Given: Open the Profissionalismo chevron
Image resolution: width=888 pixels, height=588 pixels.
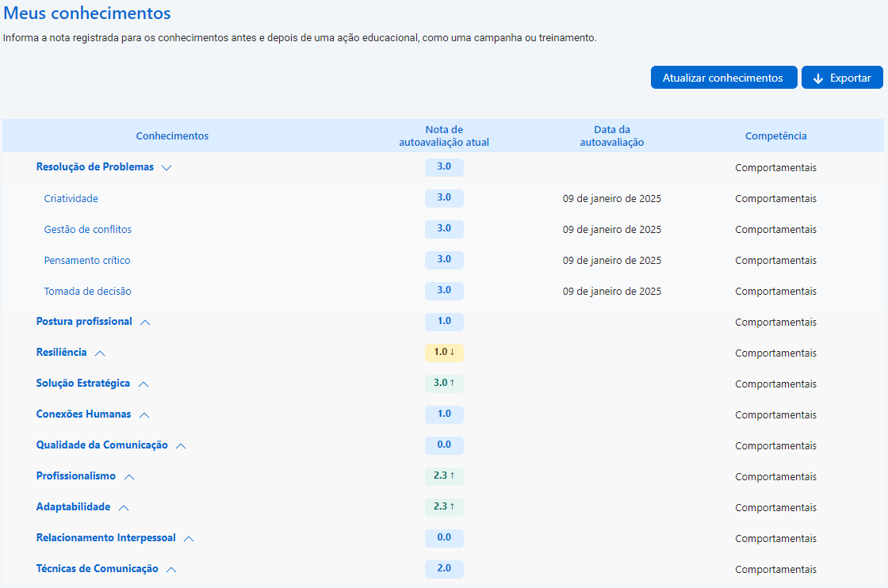Looking at the screenshot, I should pyautogui.click(x=129, y=477).
